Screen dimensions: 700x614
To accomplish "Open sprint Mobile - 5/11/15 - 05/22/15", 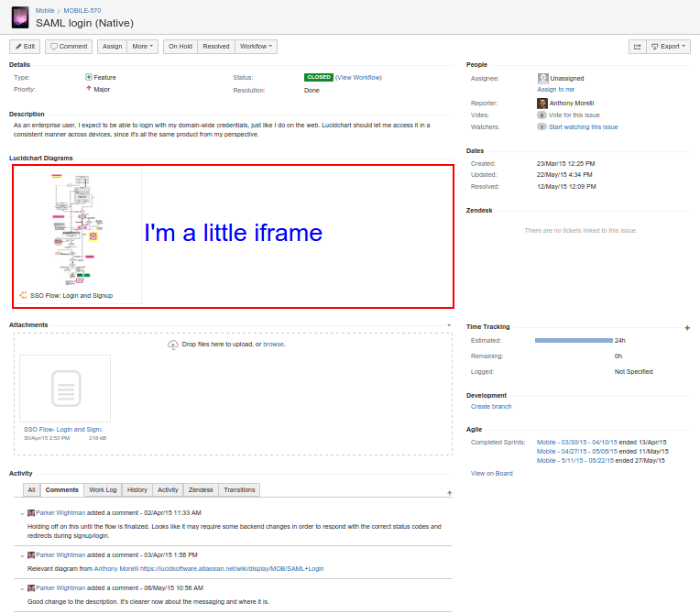I will pos(575,460).
